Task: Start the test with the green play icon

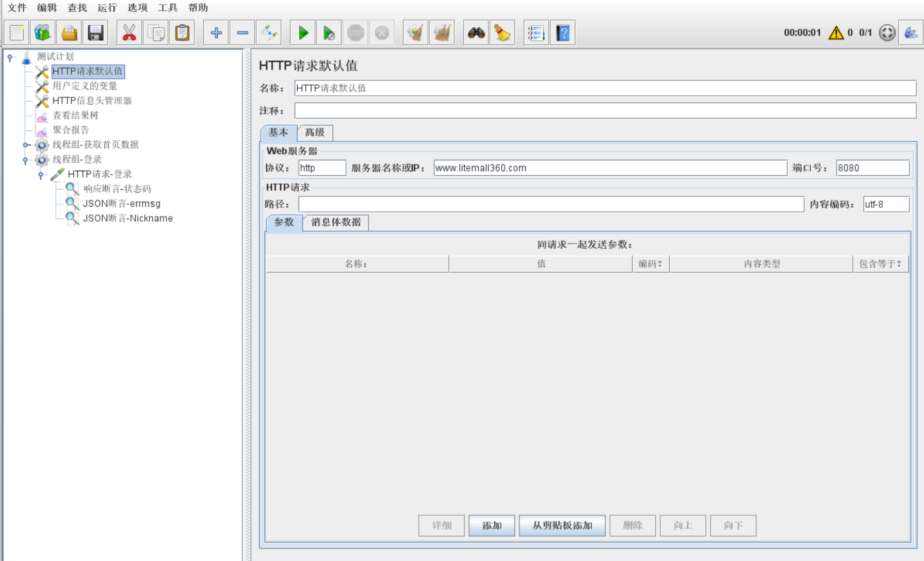Action: [x=303, y=33]
